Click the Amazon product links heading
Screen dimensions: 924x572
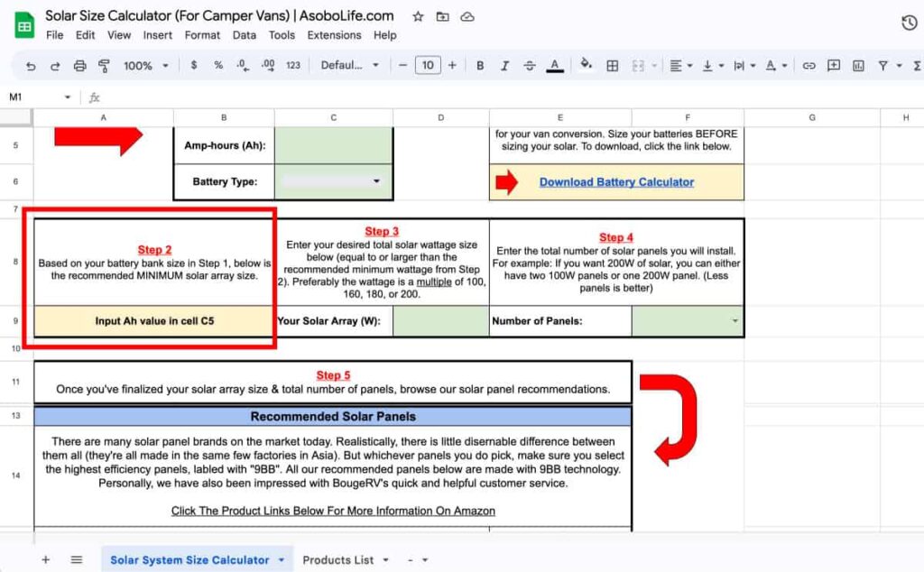point(333,511)
